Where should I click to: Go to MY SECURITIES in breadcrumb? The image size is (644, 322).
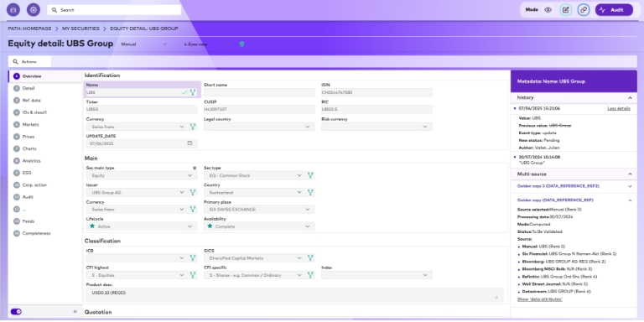pos(80,29)
